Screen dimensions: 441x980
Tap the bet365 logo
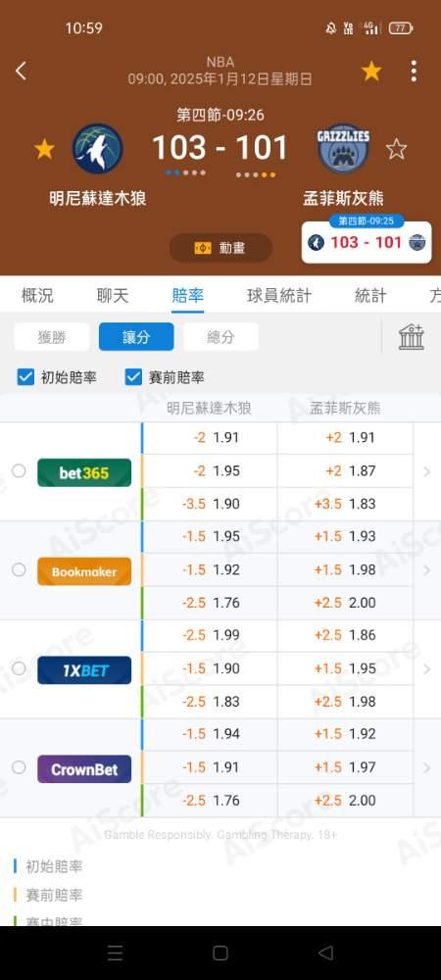tap(84, 472)
